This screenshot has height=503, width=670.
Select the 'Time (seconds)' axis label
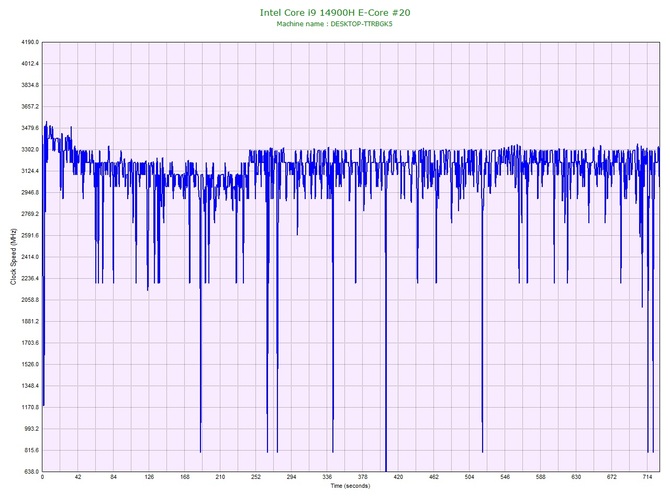[x=350, y=486]
